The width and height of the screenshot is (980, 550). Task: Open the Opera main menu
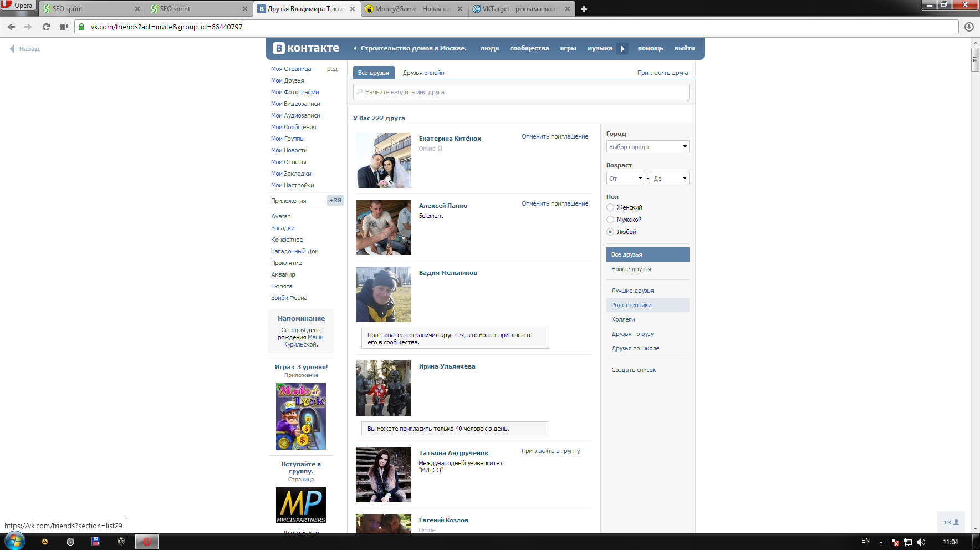pyautogui.click(x=18, y=6)
